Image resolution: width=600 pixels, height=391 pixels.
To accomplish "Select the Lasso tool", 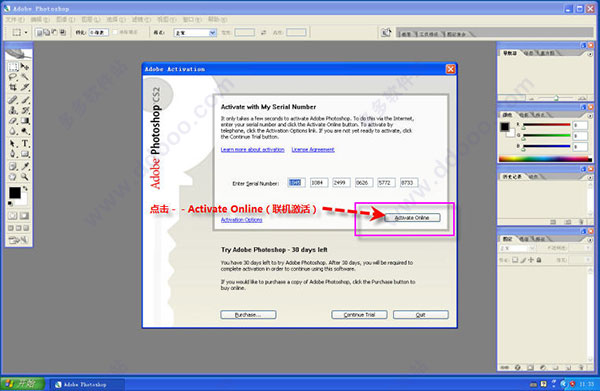I will coord(13,77).
